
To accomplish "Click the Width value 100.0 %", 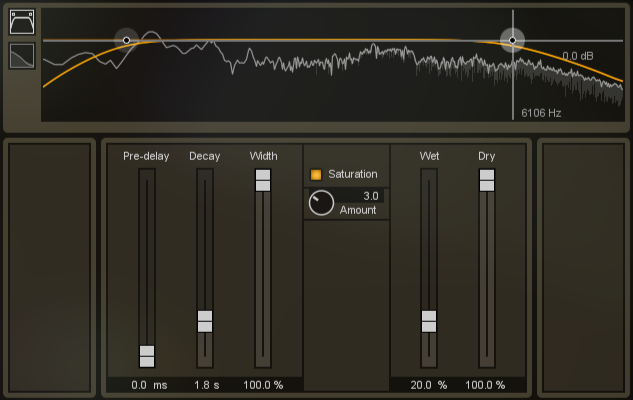I will [x=263, y=385].
